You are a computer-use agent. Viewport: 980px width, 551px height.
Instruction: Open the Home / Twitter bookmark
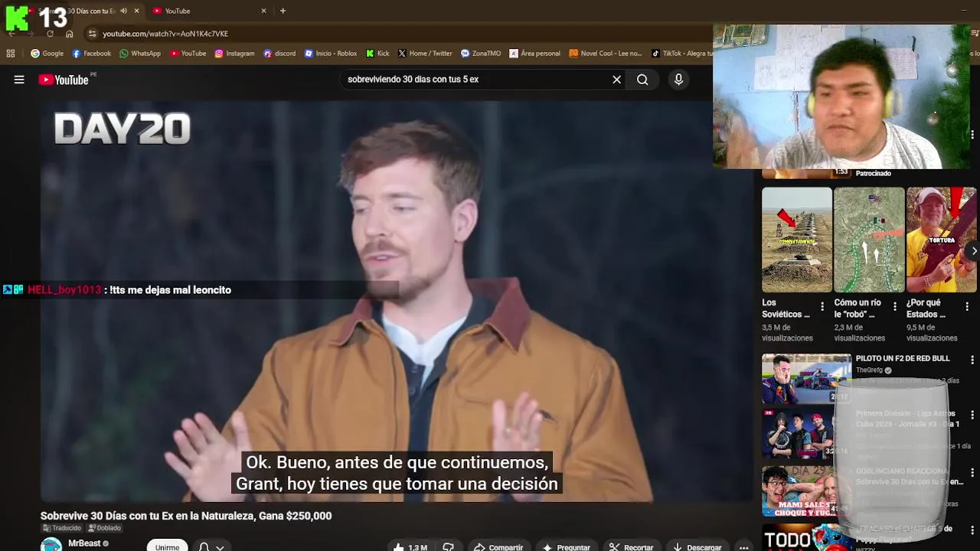(425, 54)
